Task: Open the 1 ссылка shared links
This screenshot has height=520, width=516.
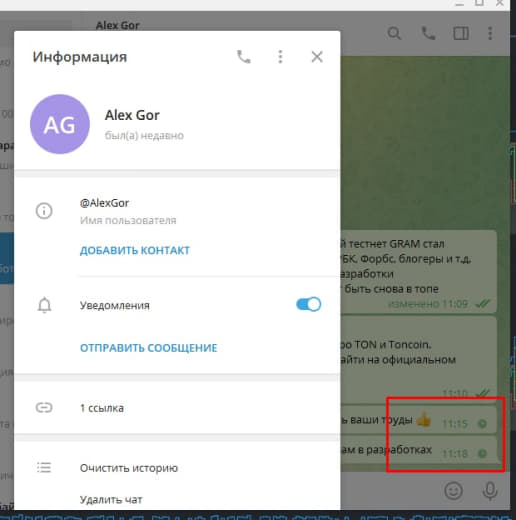Action: tap(177, 408)
